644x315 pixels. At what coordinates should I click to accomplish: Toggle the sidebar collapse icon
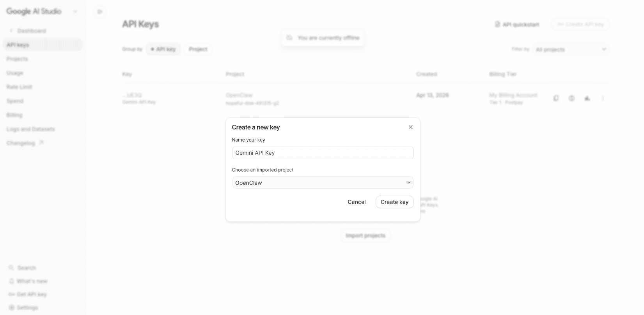[x=100, y=12]
